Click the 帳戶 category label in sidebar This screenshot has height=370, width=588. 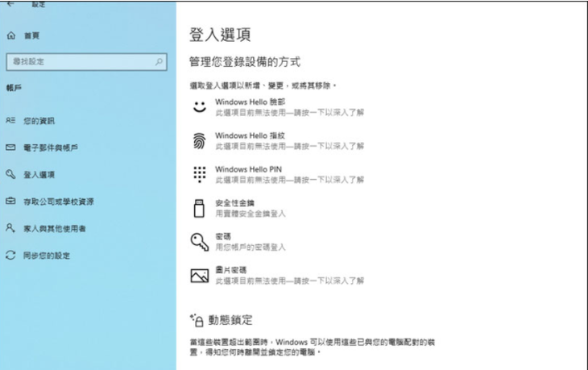[x=14, y=88]
